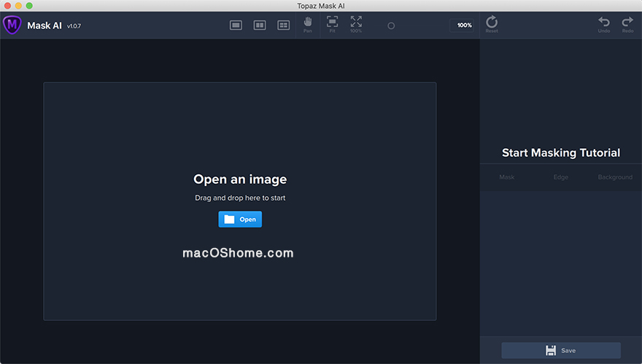Fit image to window

pos(332,25)
